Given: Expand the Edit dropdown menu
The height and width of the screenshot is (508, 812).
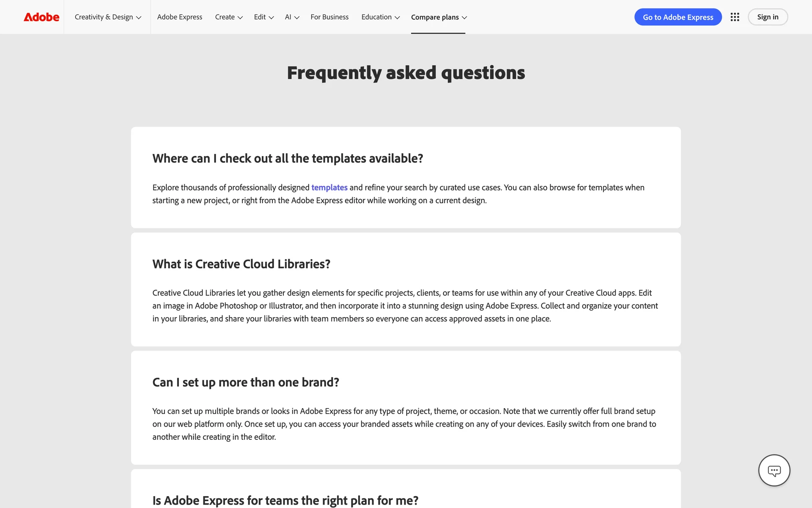Looking at the screenshot, I should 264,17.
